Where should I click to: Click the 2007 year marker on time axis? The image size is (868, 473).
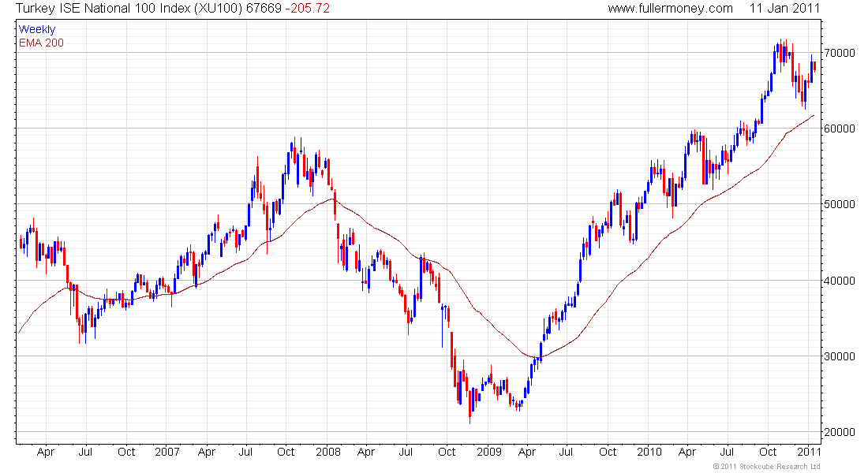(167, 452)
